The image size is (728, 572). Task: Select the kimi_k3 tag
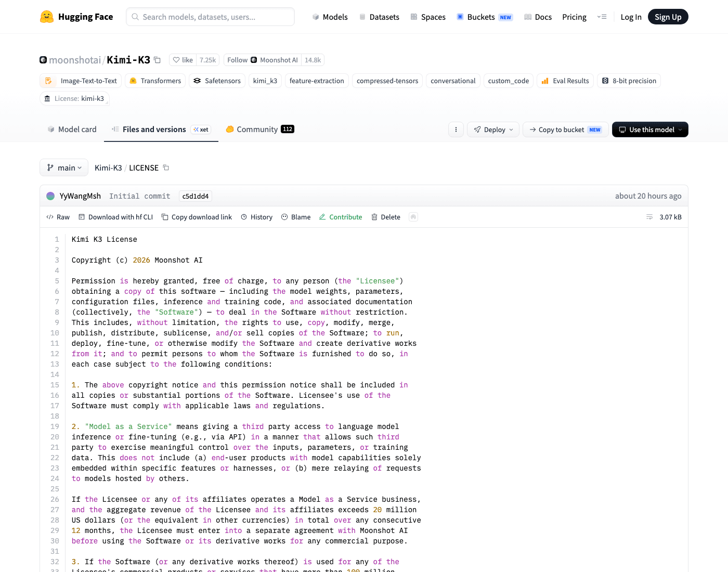coord(265,81)
